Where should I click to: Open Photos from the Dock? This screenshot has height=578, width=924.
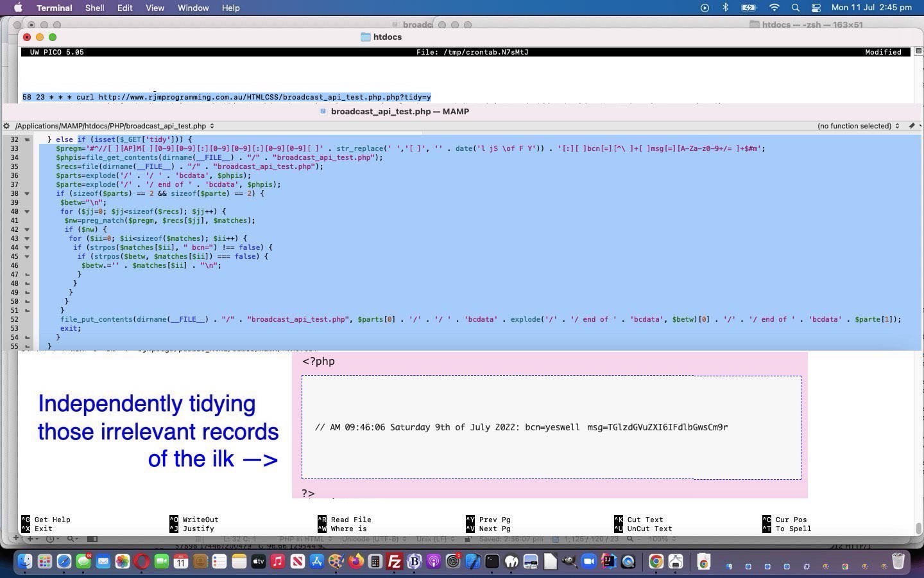click(123, 561)
